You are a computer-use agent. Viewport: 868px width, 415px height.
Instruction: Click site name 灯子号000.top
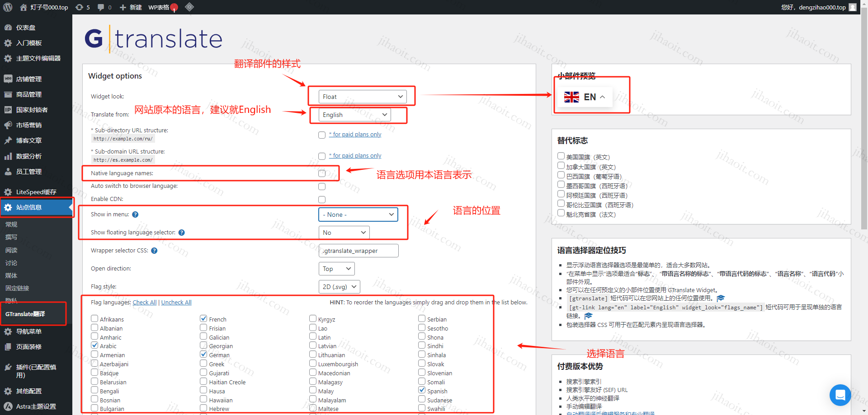pos(44,7)
